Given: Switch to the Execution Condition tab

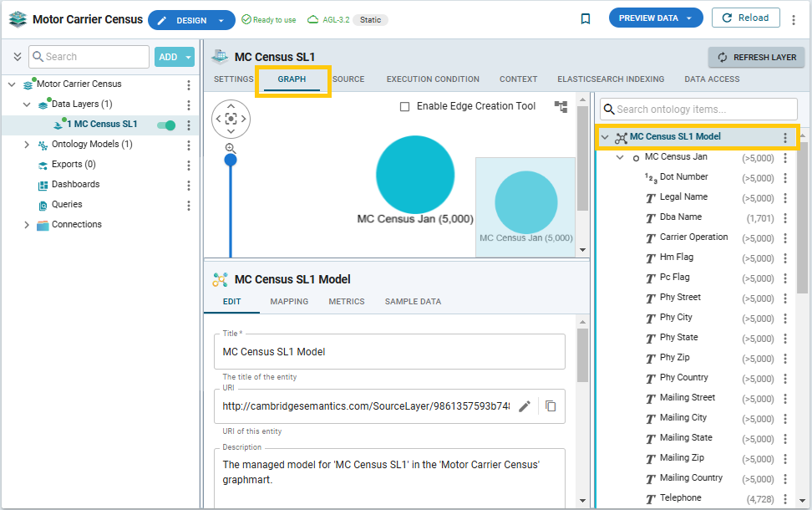Looking at the screenshot, I should click(432, 79).
